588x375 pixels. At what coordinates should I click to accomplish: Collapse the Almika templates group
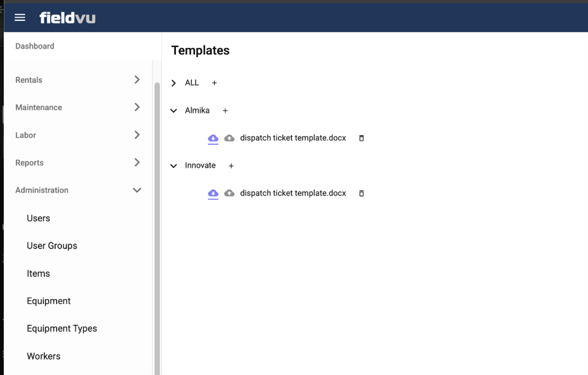point(174,111)
